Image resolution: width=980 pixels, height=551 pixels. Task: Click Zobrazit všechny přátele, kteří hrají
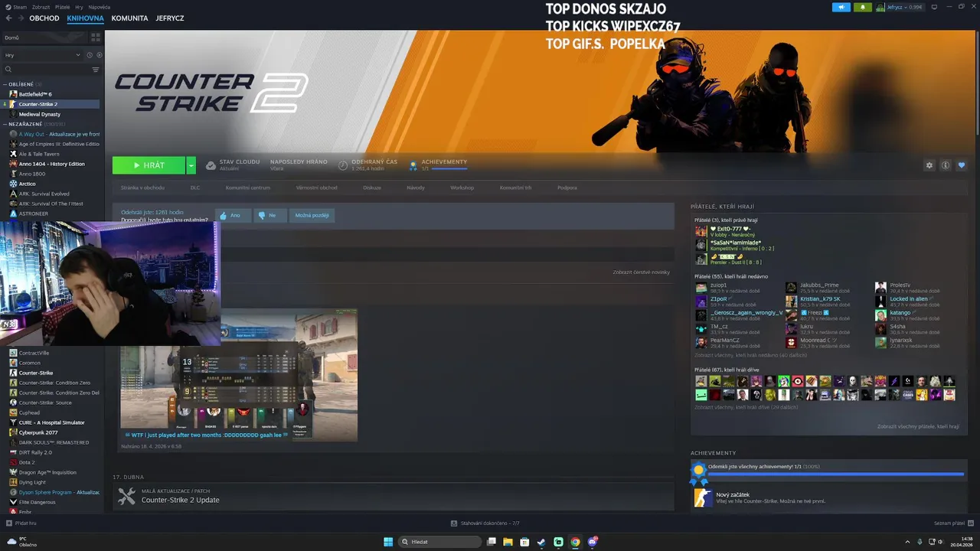tap(918, 426)
